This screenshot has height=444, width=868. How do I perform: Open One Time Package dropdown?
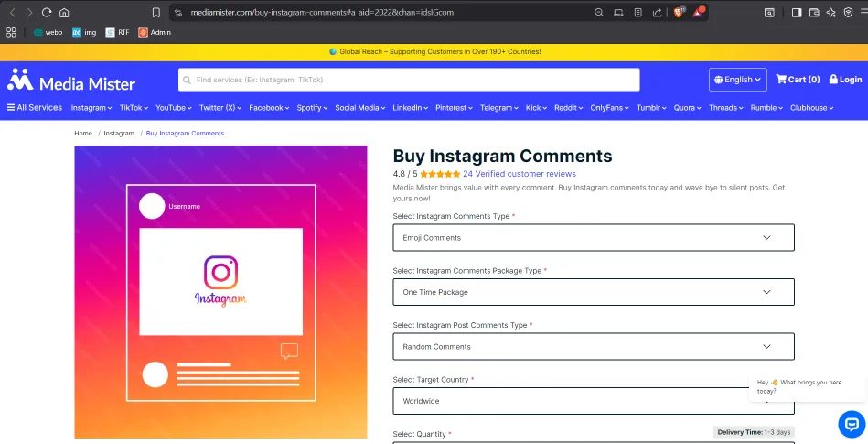click(594, 292)
